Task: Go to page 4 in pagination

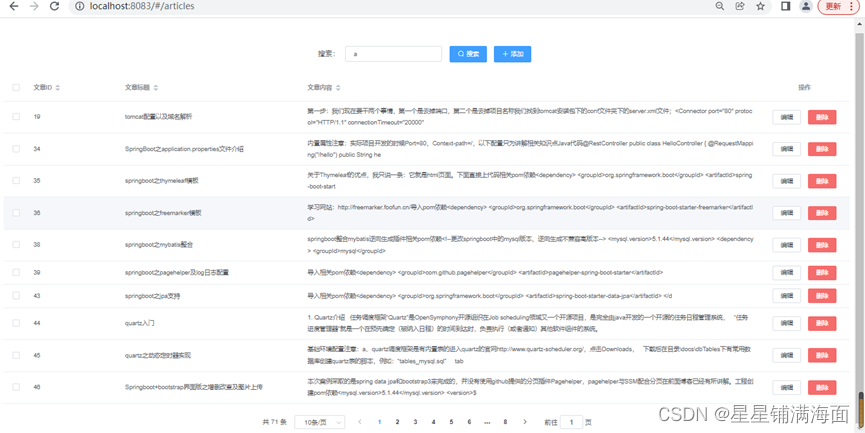Action: click(x=433, y=422)
